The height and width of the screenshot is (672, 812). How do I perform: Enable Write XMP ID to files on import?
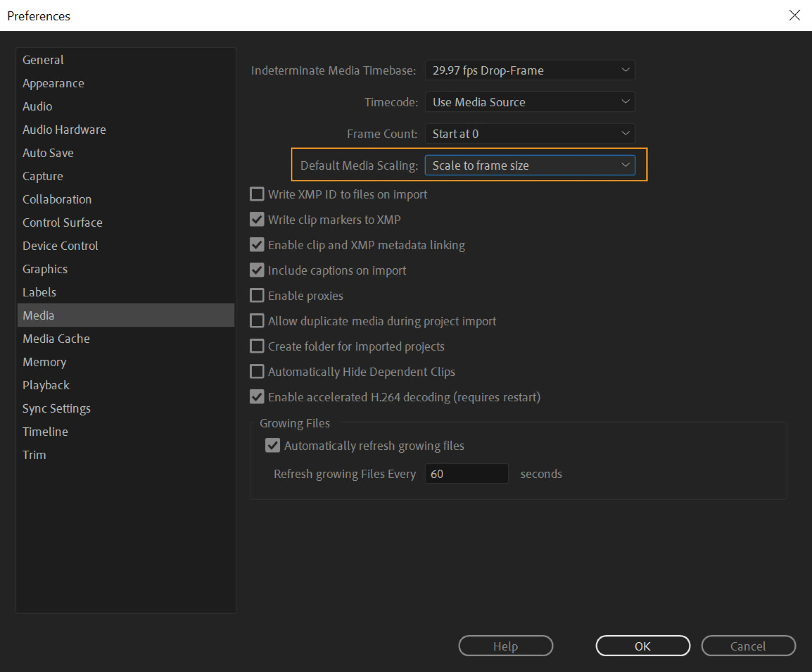coord(257,194)
